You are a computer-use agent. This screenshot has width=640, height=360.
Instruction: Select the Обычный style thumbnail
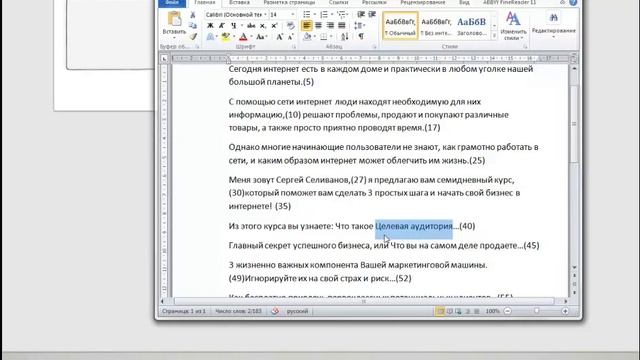tap(400, 25)
